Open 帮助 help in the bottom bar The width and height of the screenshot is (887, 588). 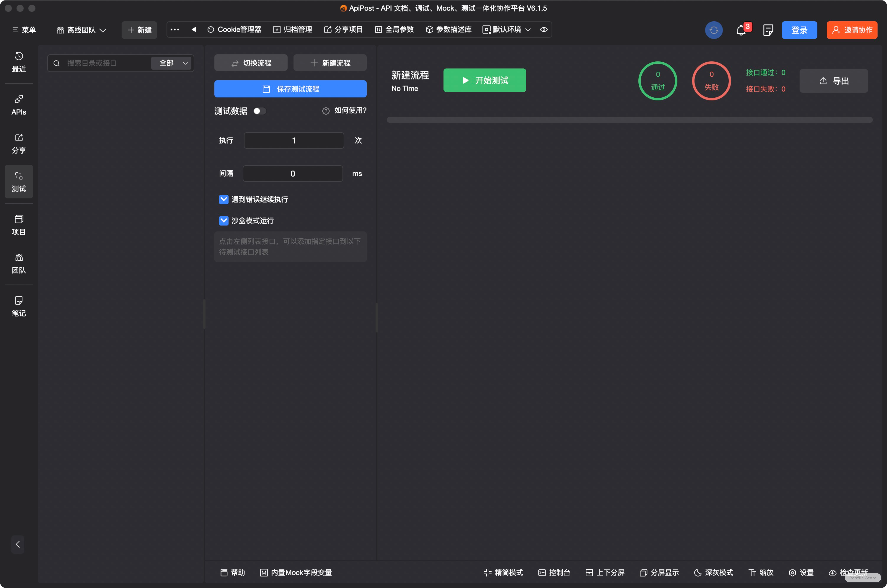click(233, 573)
